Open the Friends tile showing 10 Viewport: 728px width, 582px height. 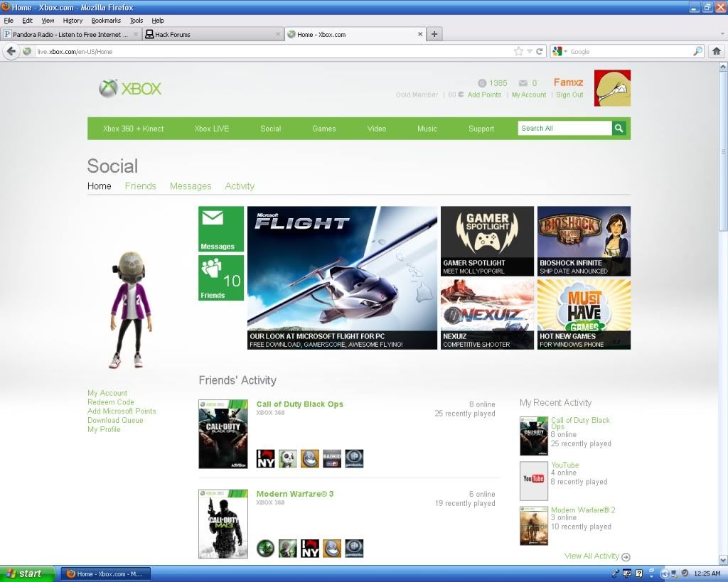click(221, 278)
